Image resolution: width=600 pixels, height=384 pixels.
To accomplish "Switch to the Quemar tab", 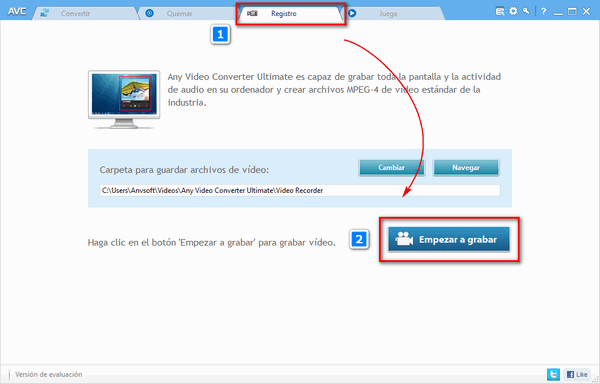I will pyautogui.click(x=188, y=13).
